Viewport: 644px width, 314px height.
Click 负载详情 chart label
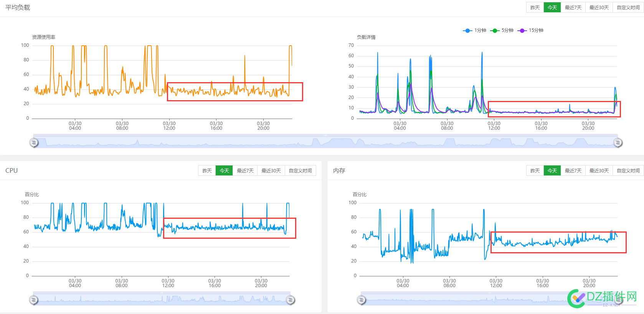click(366, 37)
